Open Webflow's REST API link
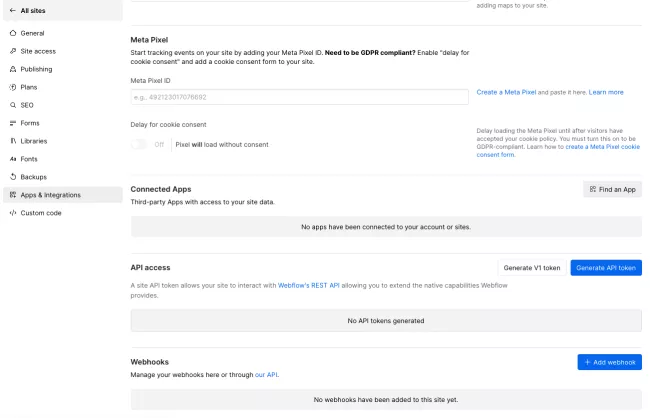Viewport: 650px width, 418px height. tap(308, 285)
